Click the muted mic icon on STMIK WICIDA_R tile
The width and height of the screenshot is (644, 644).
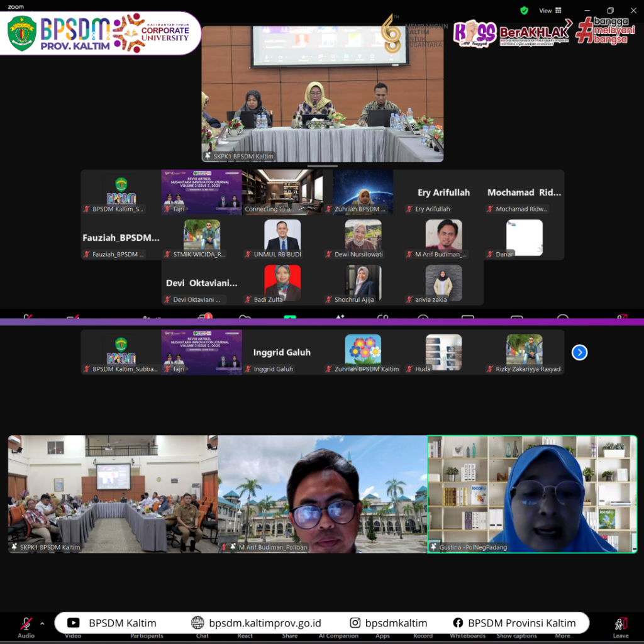click(167, 254)
